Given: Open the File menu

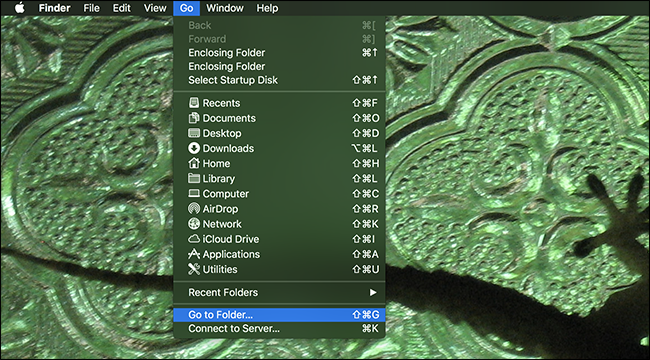Looking at the screenshot, I should click(91, 8).
